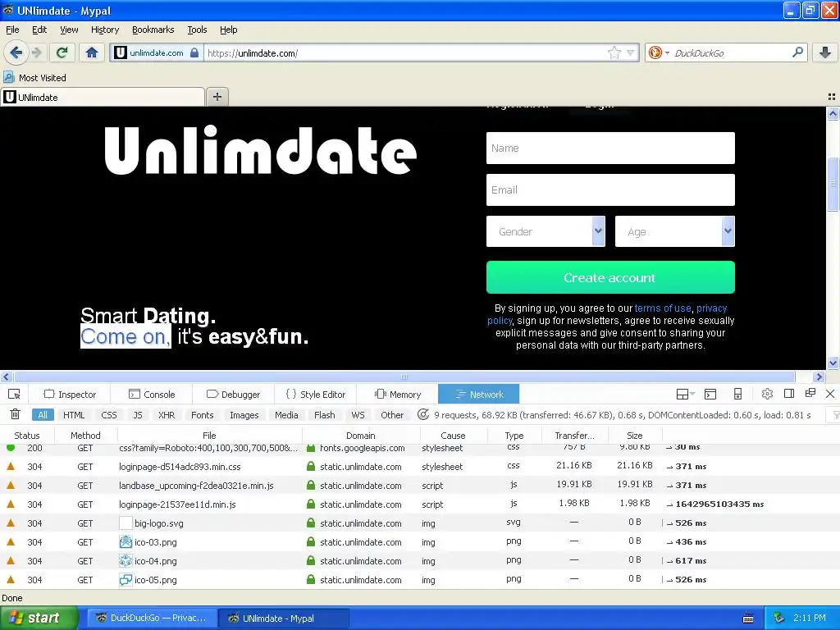Open the Most Visited bookmarks folder
Viewport: 840px width, 630px height.
35,78
